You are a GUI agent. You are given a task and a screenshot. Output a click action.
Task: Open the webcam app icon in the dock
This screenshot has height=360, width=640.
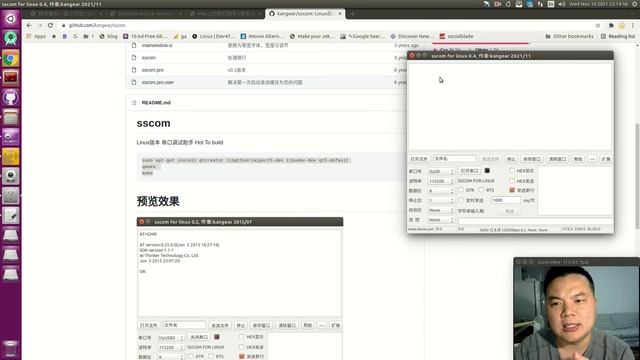tap(11, 176)
